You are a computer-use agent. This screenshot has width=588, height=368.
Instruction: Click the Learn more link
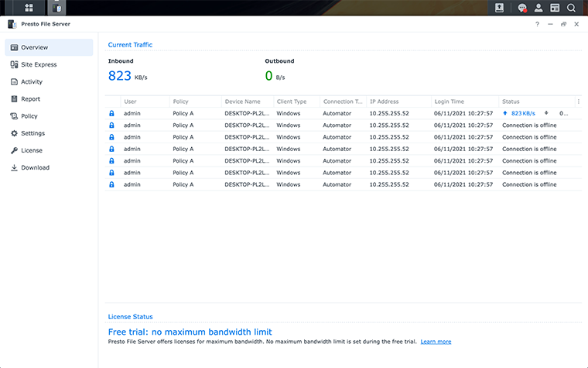point(436,342)
